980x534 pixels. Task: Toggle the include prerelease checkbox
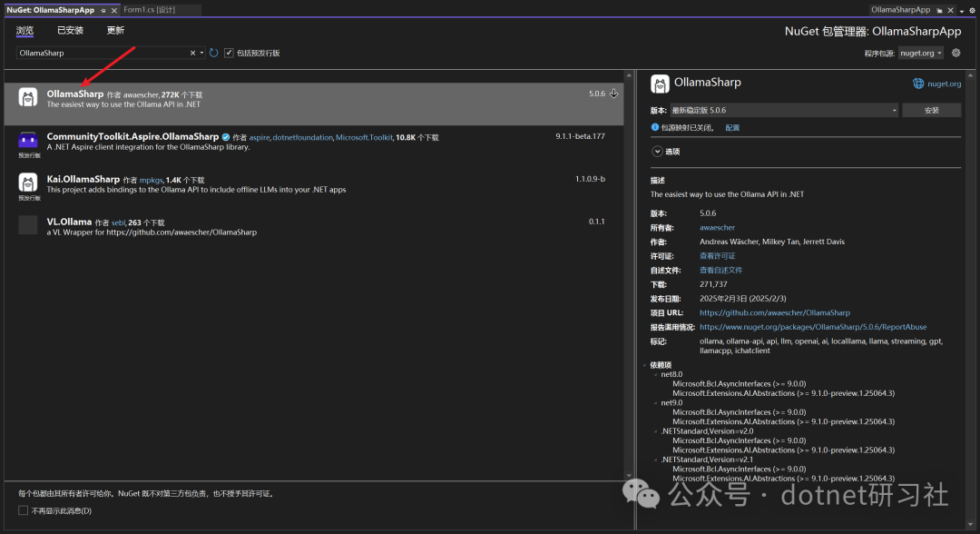(x=229, y=54)
